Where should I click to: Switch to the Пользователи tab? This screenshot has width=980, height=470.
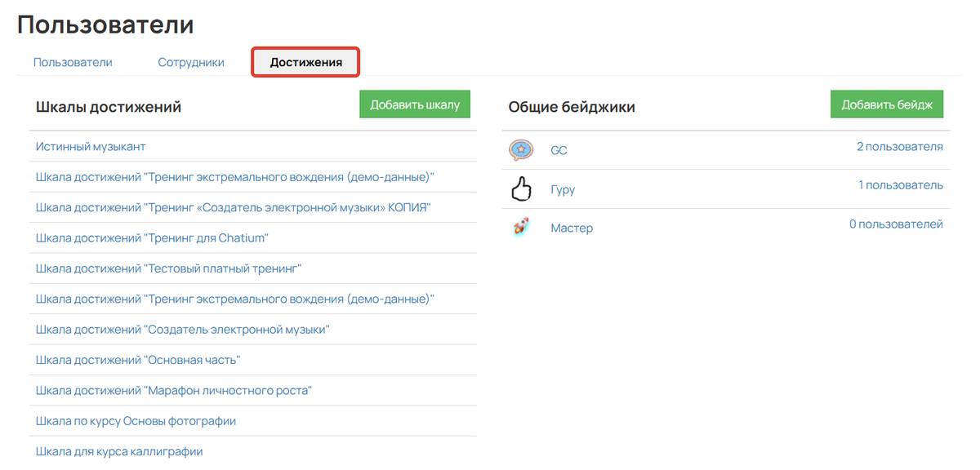(72, 61)
